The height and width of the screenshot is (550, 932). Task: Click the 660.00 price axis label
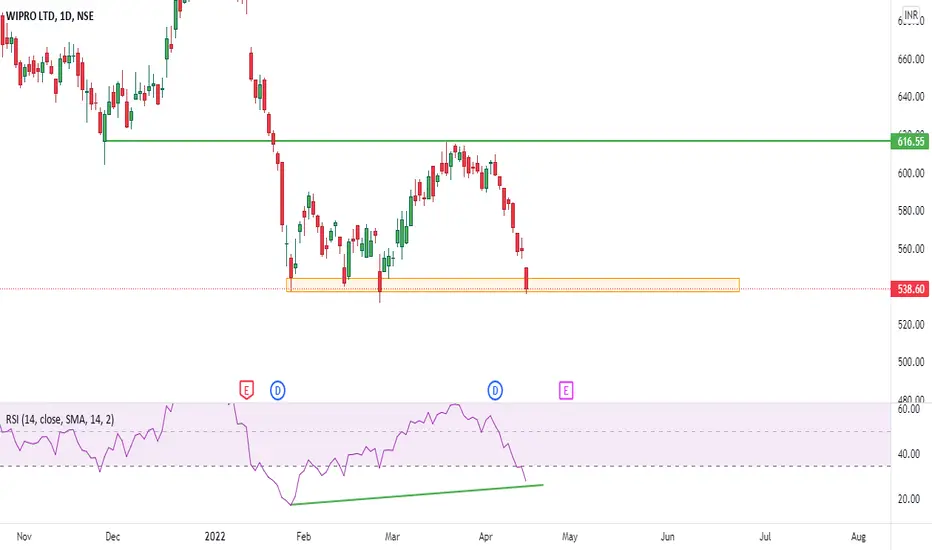pos(911,59)
